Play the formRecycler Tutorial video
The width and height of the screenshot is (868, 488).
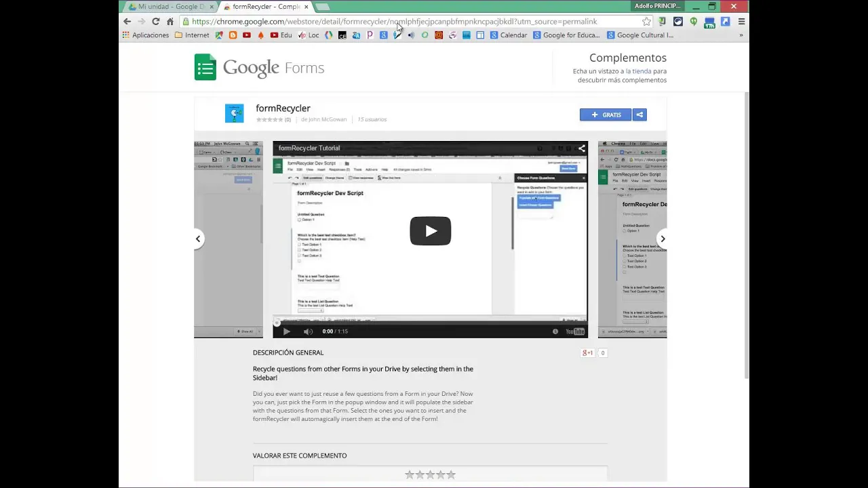coord(431,231)
